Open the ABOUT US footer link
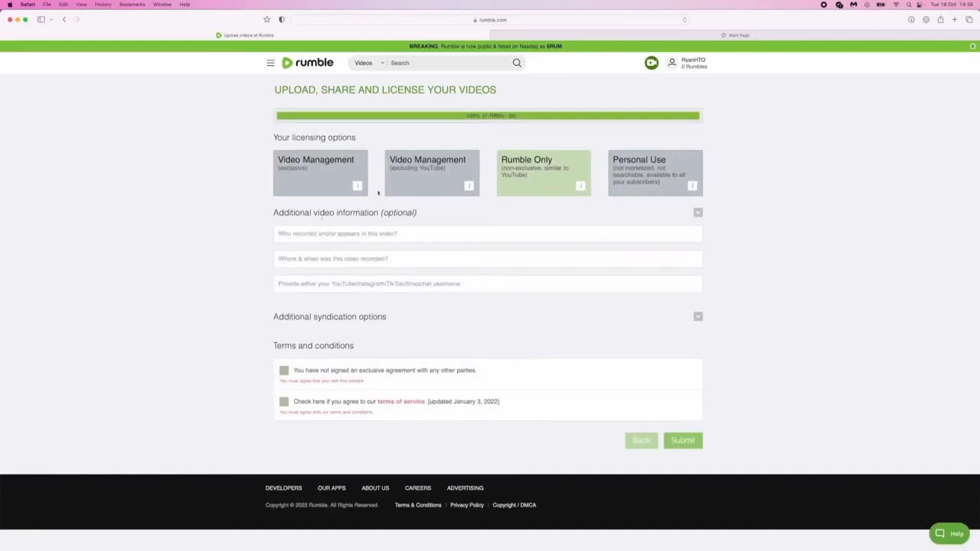 (x=375, y=488)
